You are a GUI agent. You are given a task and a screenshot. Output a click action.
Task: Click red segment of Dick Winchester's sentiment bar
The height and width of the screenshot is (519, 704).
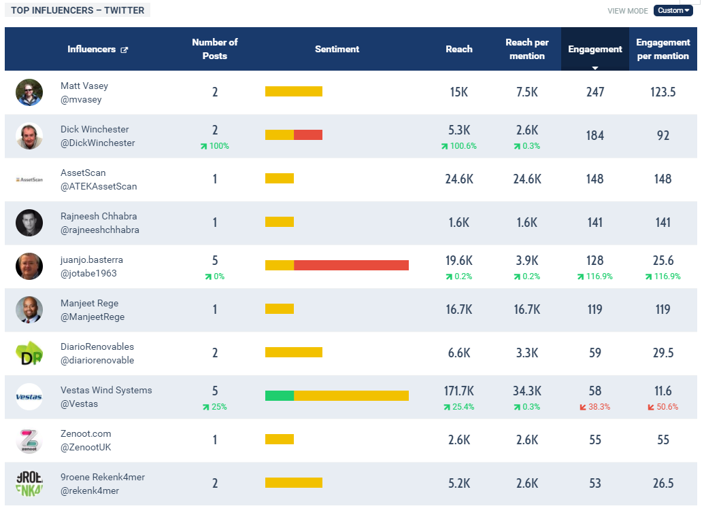tap(308, 135)
